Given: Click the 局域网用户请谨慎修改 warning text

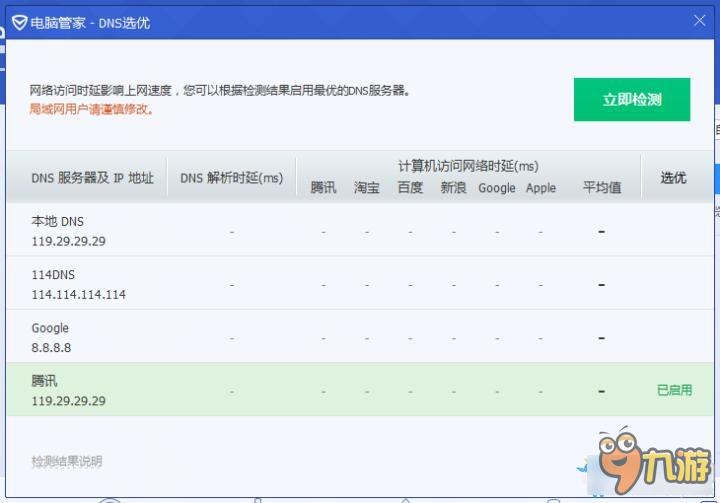Looking at the screenshot, I should tap(91, 109).
